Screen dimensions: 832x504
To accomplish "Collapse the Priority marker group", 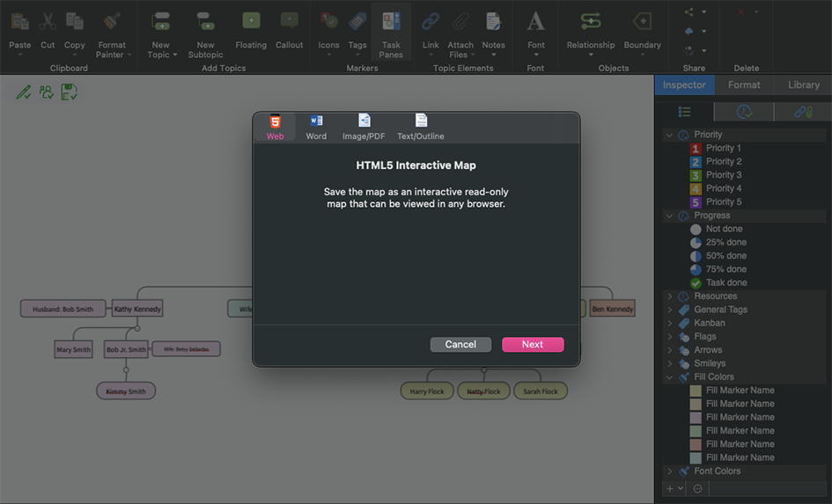I will coord(670,135).
